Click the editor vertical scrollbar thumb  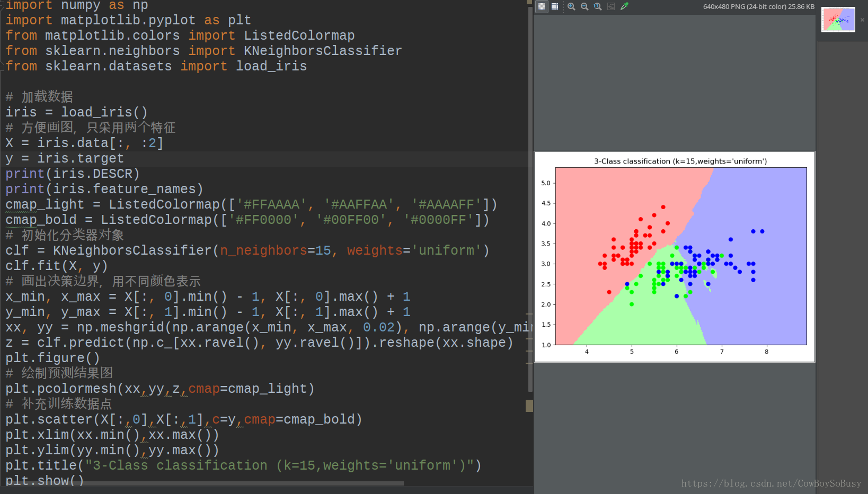tap(529, 199)
